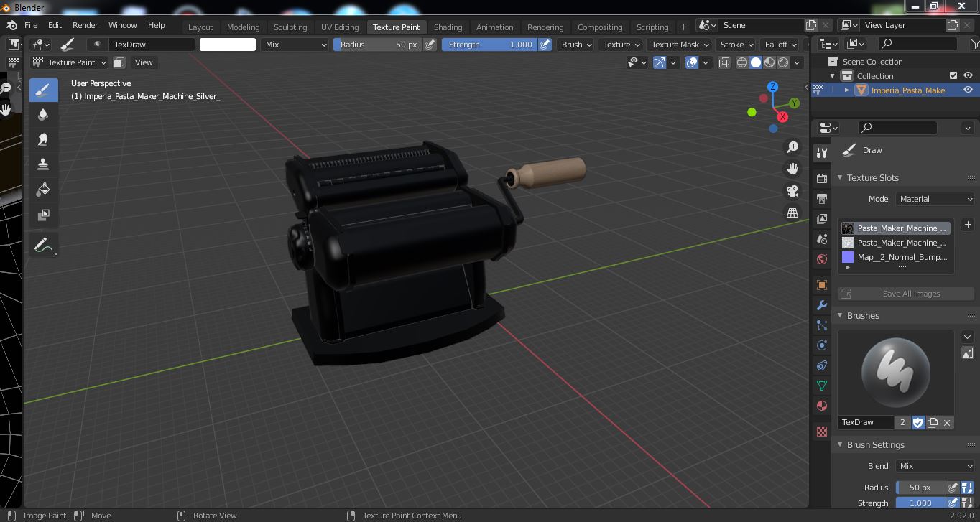Open the Brush settings popover in header

576,45
